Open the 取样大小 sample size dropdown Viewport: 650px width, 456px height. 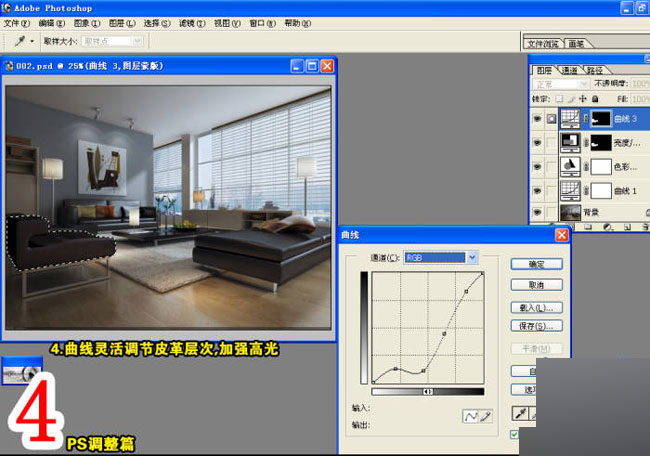[112, 41]
